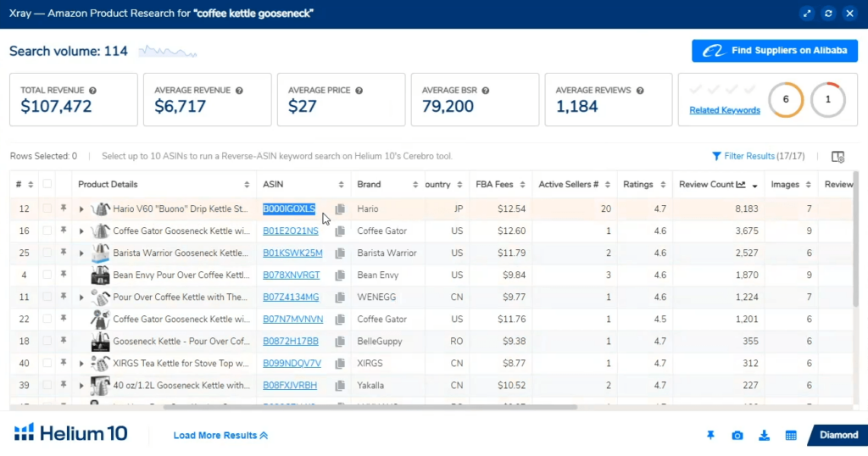The image size is (868, 456).
Task: Expand the 40 oz/1.2L Gooseneck Kettle row
Action: click(x=81, y=386)
